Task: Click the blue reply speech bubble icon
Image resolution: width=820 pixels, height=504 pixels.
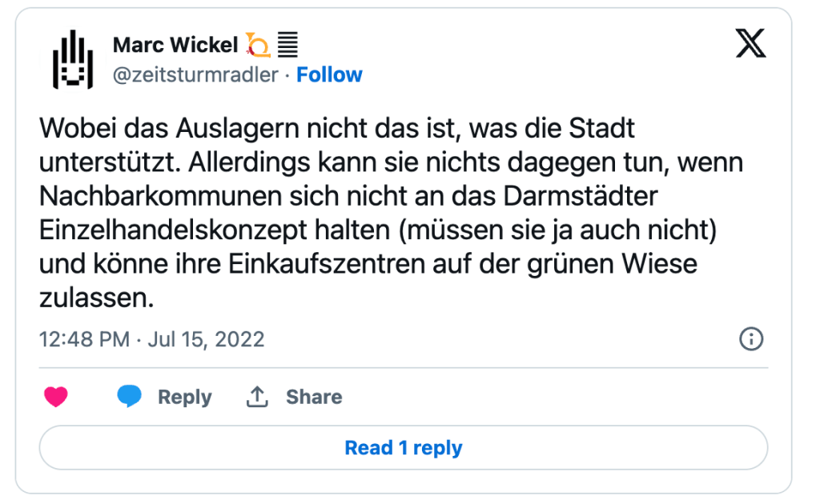Action: (129, 397)
